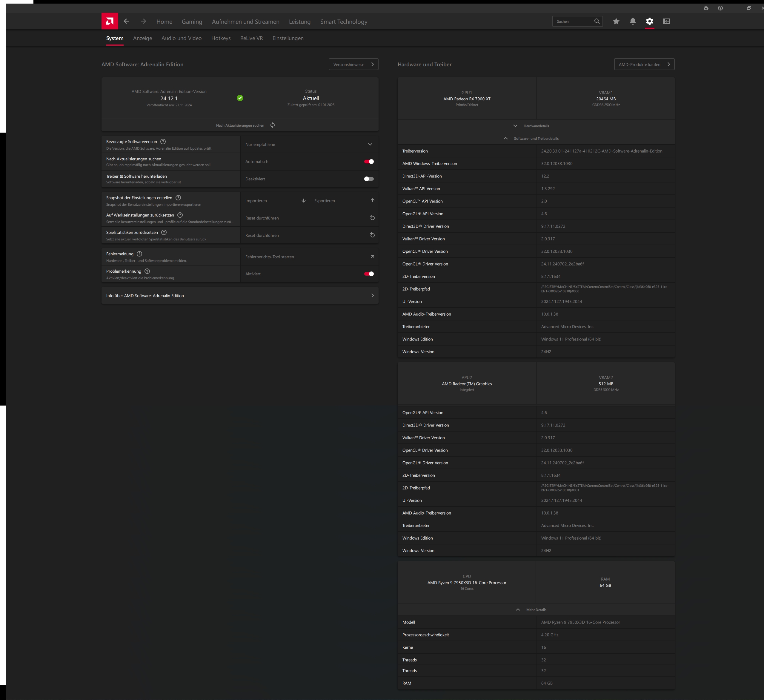
Task: Click the Versionshinweise button
Action: pyautogui.click(x=353, y=64)
